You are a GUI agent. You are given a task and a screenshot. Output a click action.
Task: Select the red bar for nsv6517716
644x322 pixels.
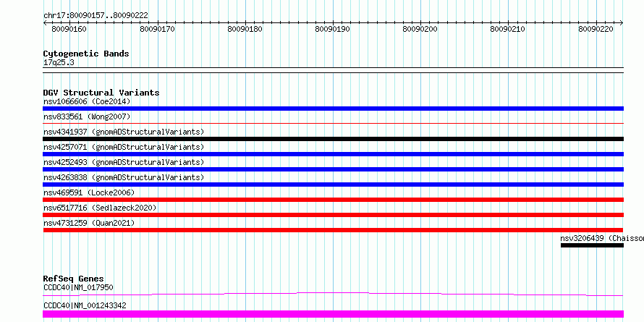click(x=333, y=215)
